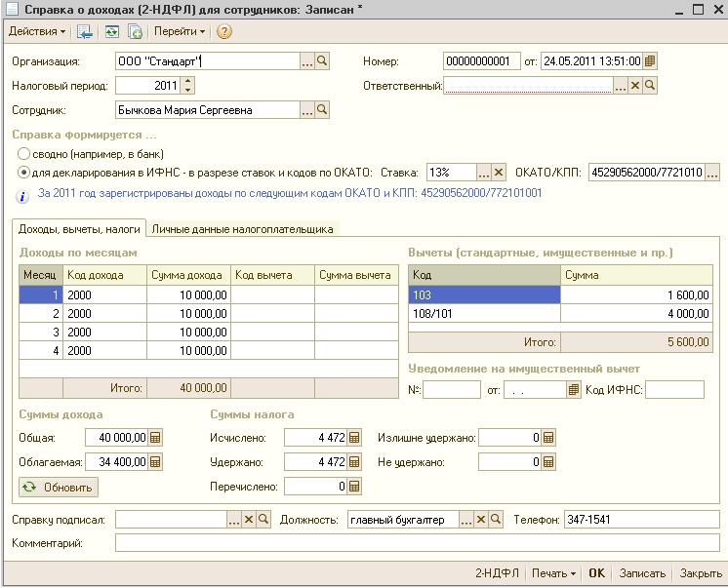Click the OK button
Viewport: 728px width, 588px height.
(596, 573)
